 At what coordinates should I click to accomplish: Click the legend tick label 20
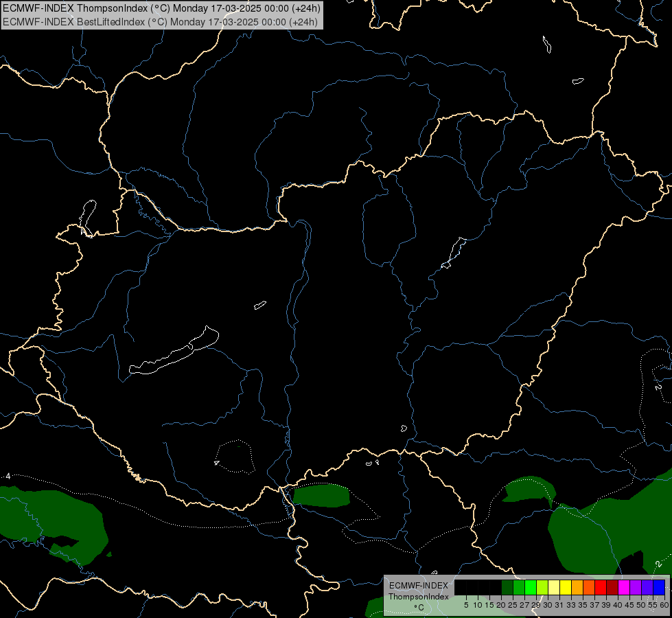tap(501, 605)
